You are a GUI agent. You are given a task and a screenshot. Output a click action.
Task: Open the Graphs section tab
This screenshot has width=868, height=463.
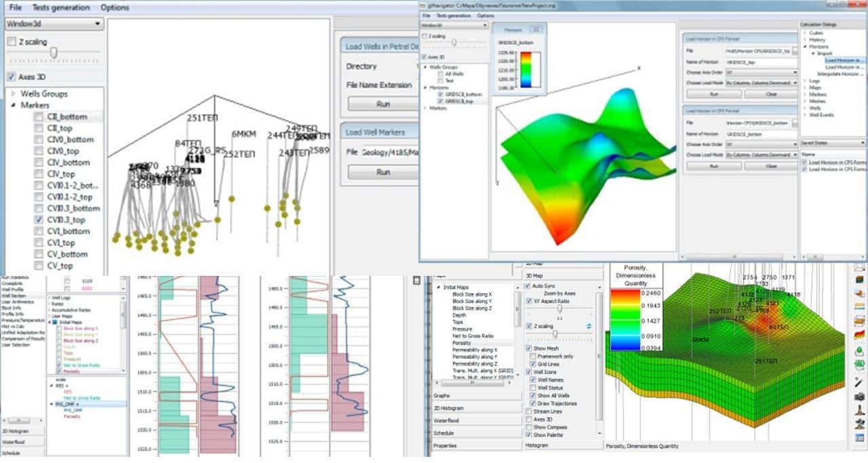[477, 396]
